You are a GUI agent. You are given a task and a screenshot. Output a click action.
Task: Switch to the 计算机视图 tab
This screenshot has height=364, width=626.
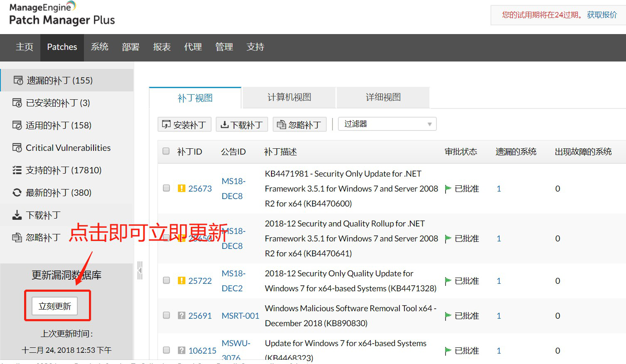[x=289, y=97]
